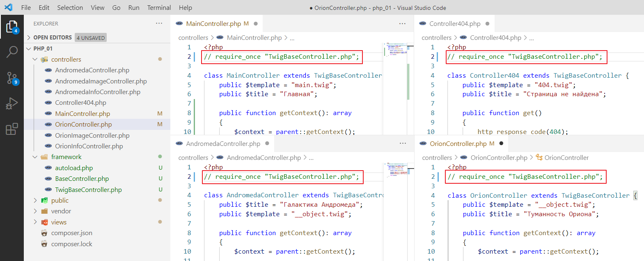Open the Run and Debug view

[x=12, y=104]
